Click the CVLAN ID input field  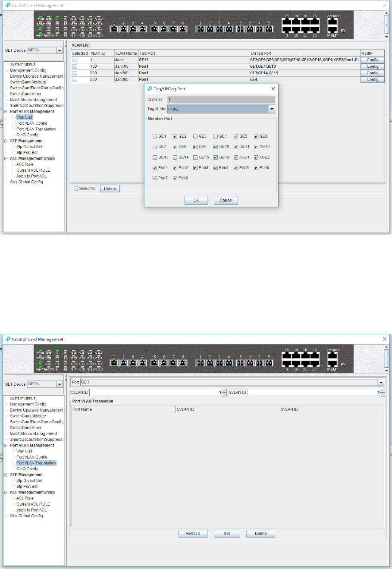155,393
